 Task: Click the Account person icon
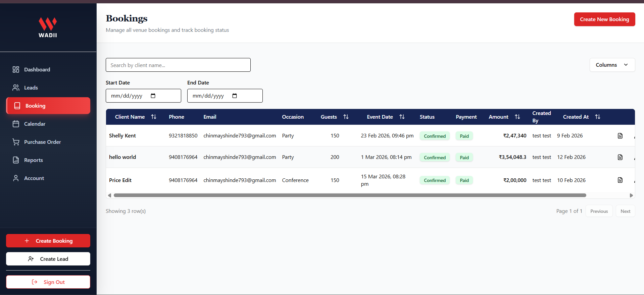[16, 178]
